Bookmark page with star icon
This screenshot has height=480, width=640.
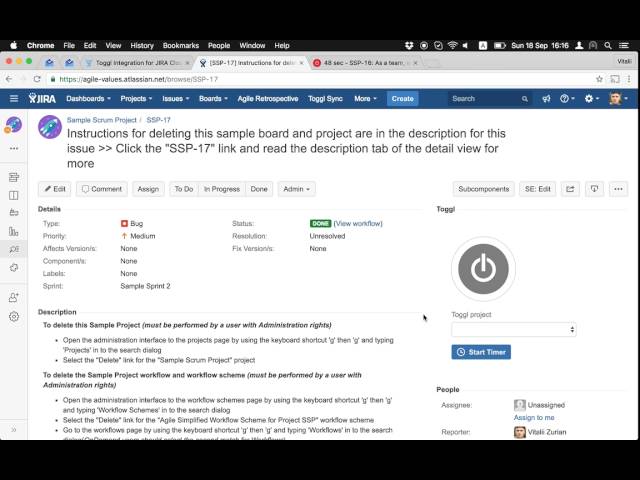(599, 79)
